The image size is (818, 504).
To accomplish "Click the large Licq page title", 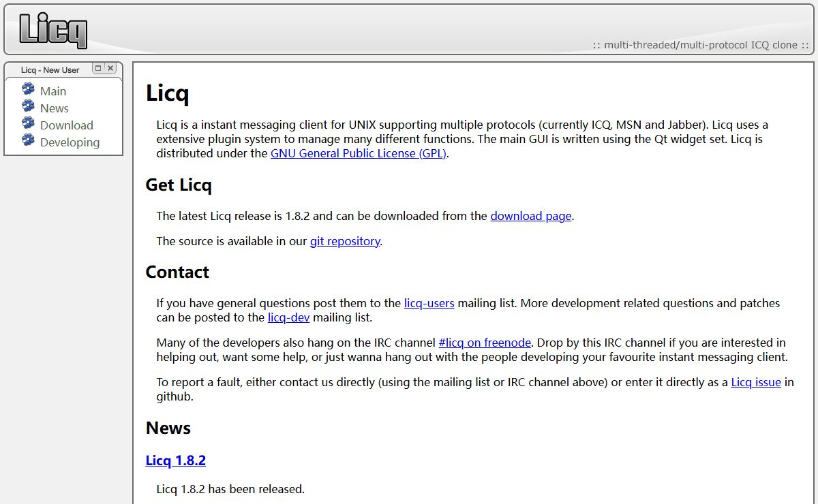I will [x=167, y=93].
